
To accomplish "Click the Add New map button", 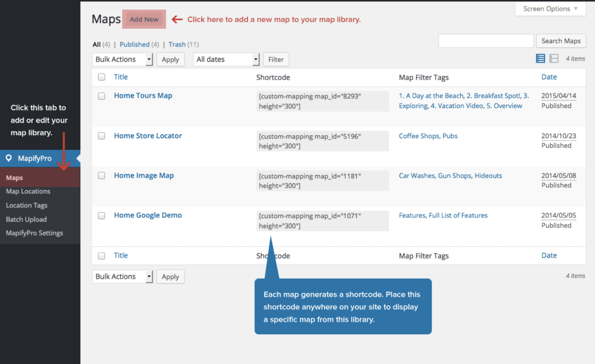I will (x=144, y=19).
